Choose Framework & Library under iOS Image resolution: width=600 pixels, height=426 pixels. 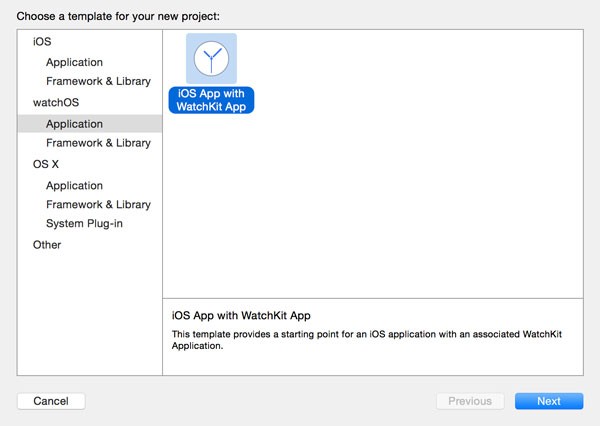[98, 81]
